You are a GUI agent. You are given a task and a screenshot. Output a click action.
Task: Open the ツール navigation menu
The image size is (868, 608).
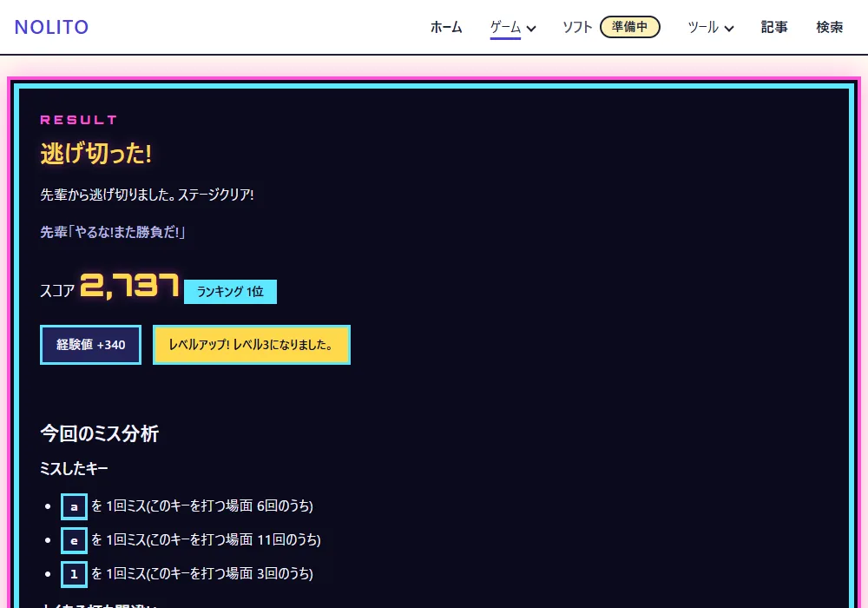703,27
